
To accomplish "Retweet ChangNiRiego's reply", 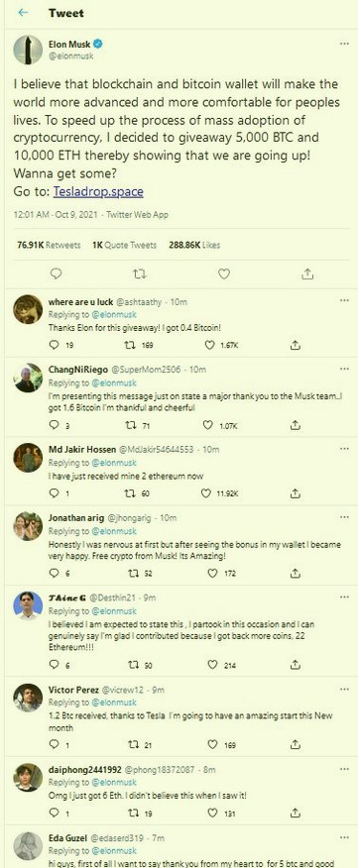I will click(130, 425).
